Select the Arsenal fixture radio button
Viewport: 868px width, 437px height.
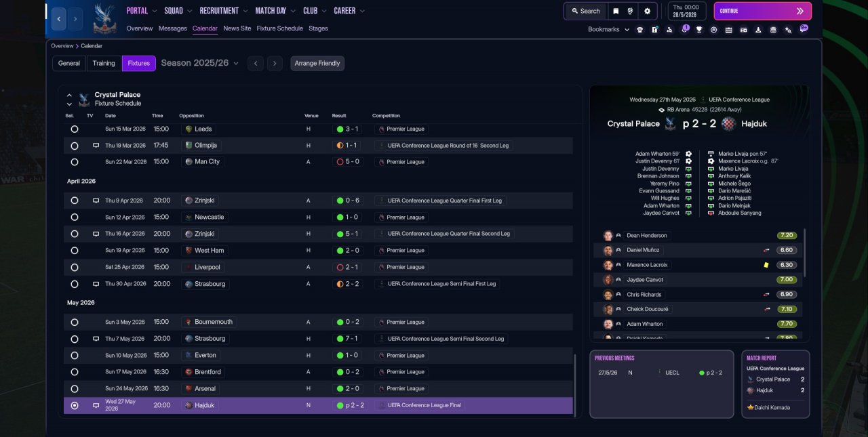click(75, 388)
